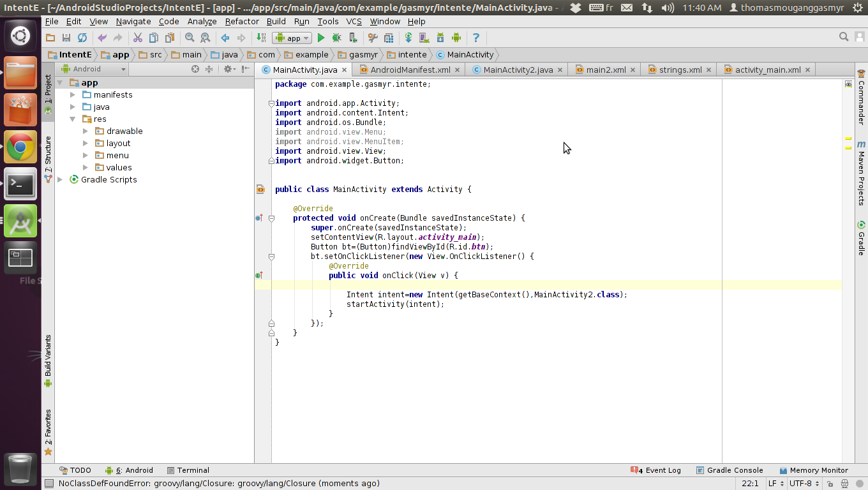Image resolution: width=868 pixels, height=490 pixels.
Task: Click the MainActivity breadcrumb in the navigation bar
Action: (x=470, y=54)
